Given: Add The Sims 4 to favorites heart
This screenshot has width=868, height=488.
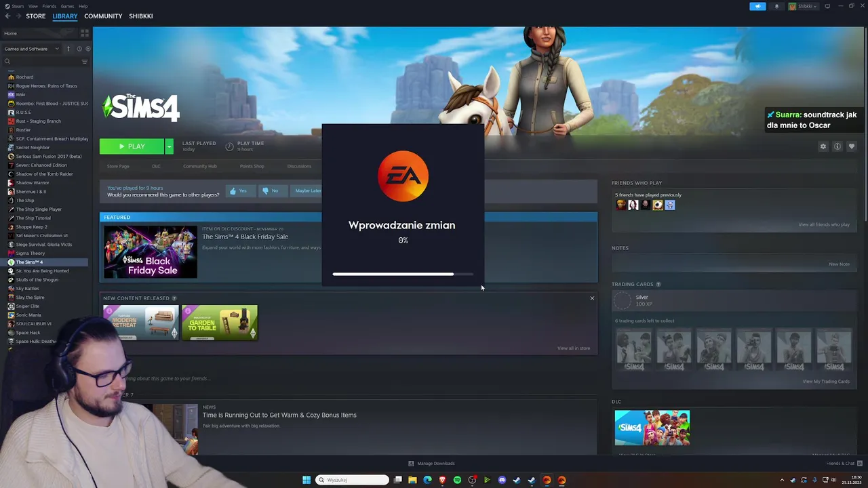Looking at the screenshot, I should pos(852,146).
